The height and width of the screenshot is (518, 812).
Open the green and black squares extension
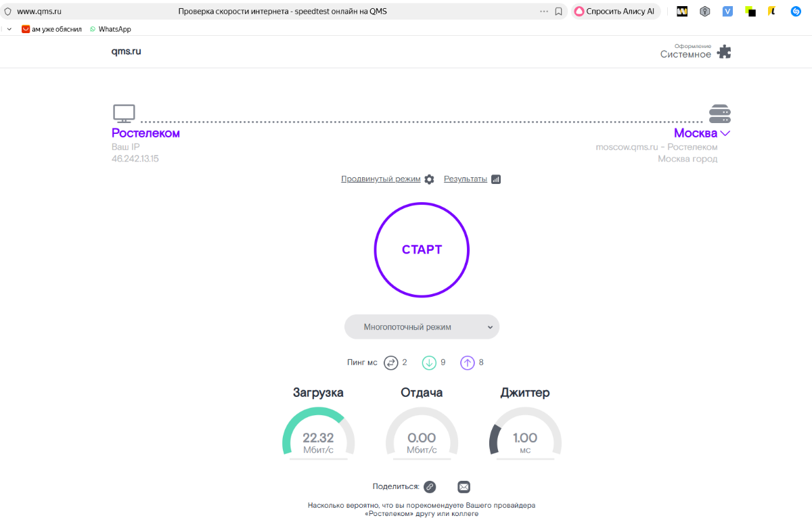pyautogui.click(x=750, y=11)
